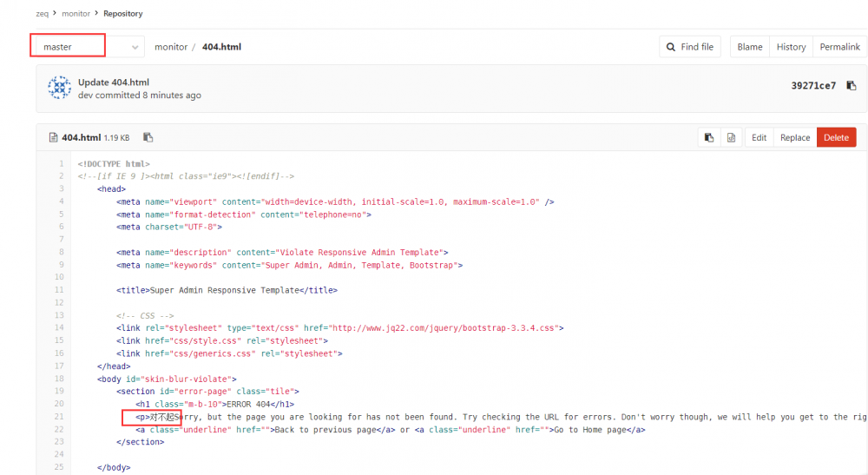Click the file icon beside 404.html

point(53,137)
